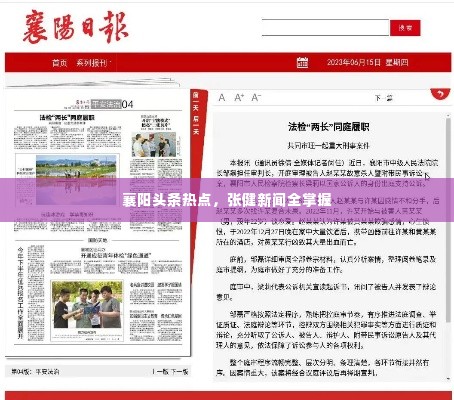
Task: Open 首页 in the navigation bar
Action: [59, 63]
